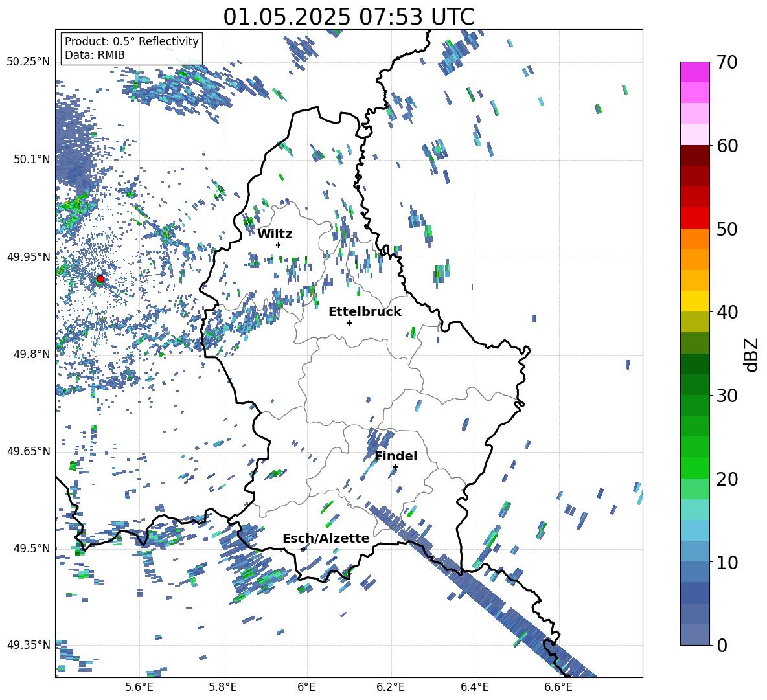Viewport: 767px width, 700px height.
Task: Click the 49.65°N latitude label
Action: pyautogui.click(x=29, y=451)
